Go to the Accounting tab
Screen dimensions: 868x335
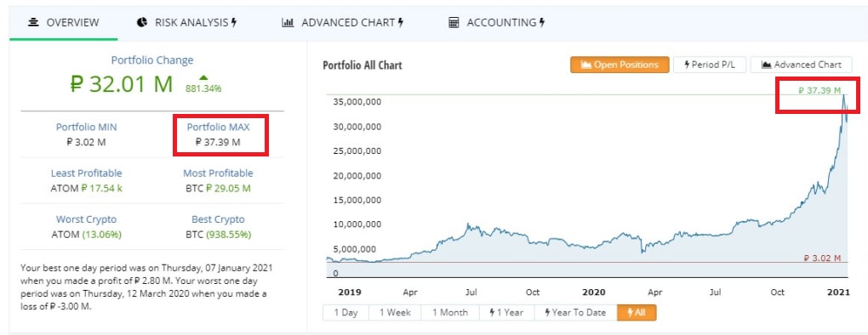[497, 23]
